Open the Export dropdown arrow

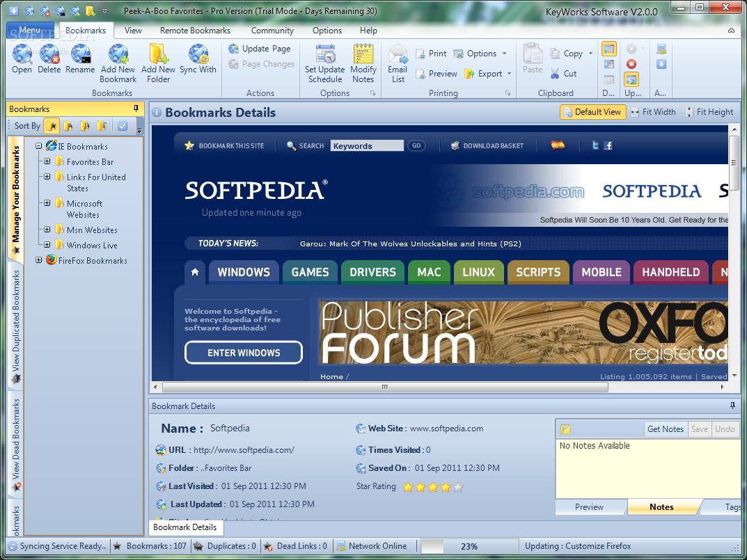click(510, 74)
